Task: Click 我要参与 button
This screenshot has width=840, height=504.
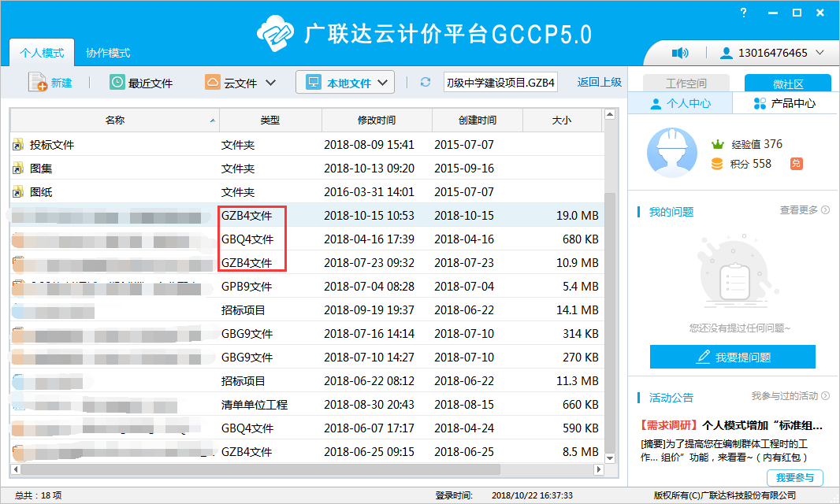Action: click(x=794, y=478)
